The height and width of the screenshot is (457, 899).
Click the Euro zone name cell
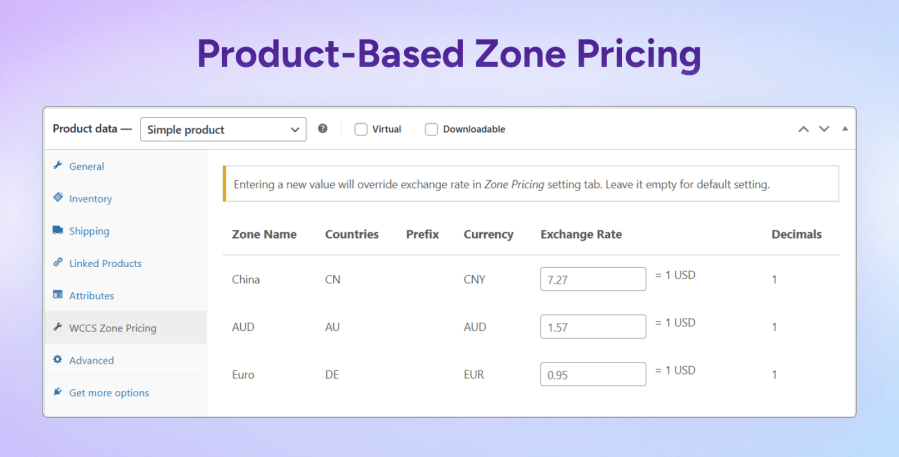tap(243, 374)
